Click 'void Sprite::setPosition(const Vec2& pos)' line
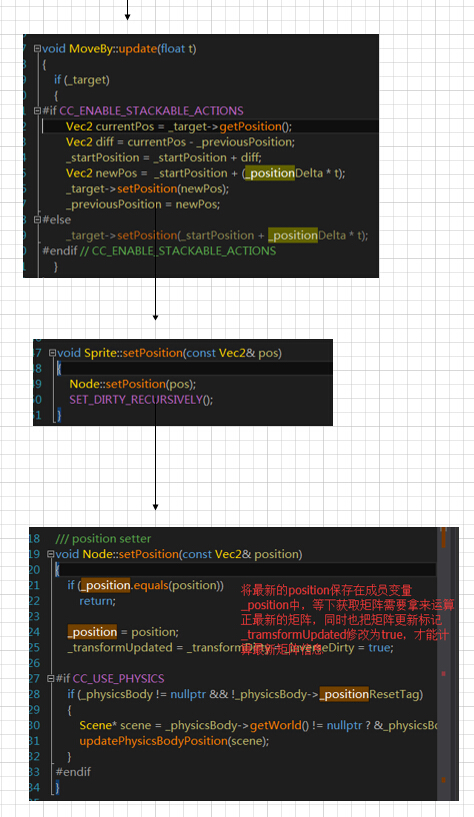 169,353
